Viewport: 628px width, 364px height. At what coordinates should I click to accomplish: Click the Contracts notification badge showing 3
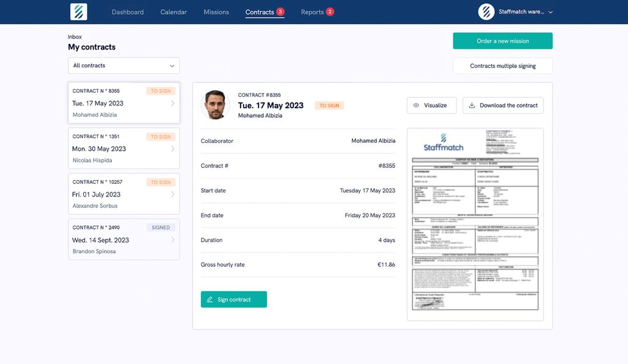tap(279, 11)
